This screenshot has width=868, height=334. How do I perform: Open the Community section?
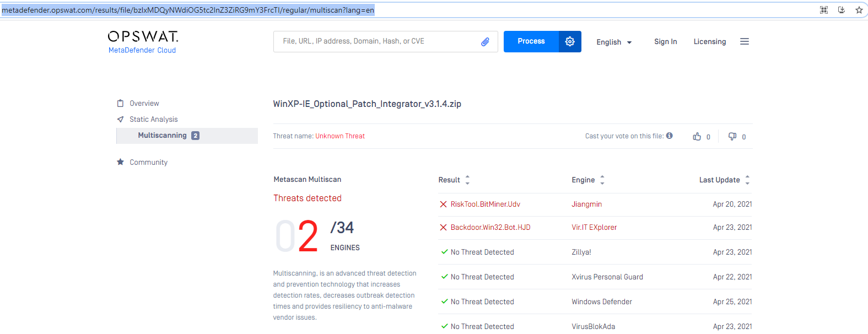point(148,162)
